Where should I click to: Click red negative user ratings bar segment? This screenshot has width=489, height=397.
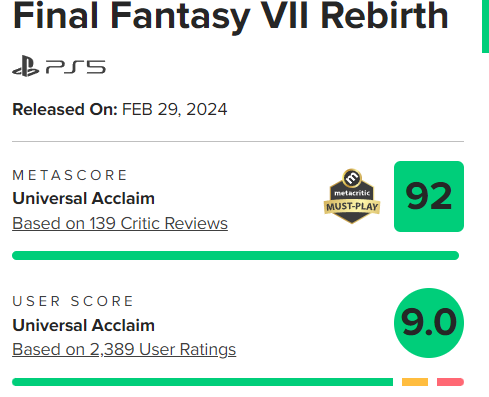pyautogui.click(x=450, y=382)
